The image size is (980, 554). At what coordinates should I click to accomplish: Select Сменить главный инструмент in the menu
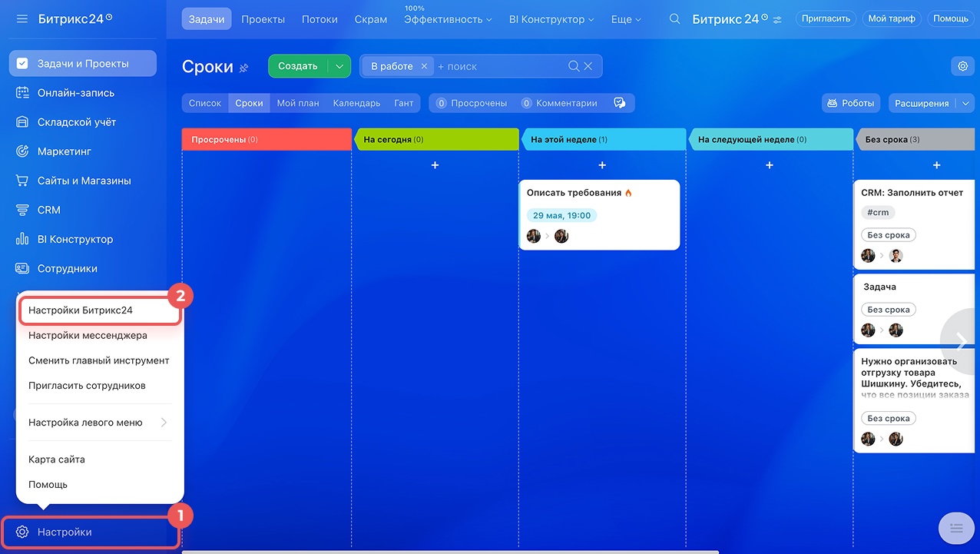coord(98,360)
